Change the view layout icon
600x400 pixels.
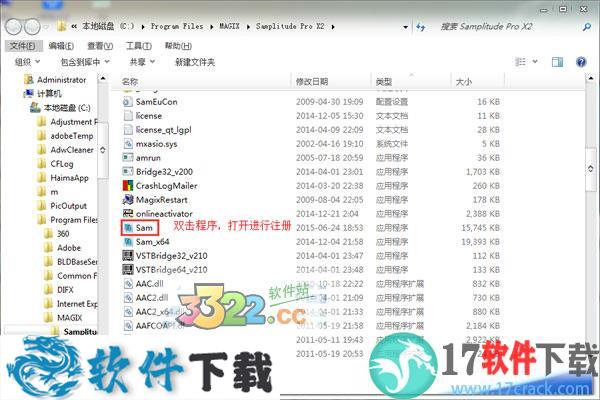520,62
